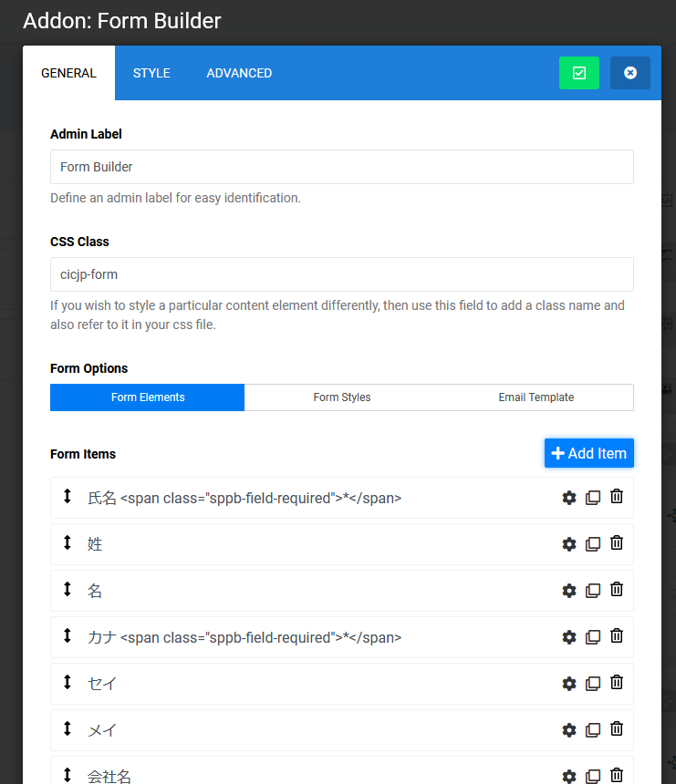Switch to the Style tab

(151, 73)
